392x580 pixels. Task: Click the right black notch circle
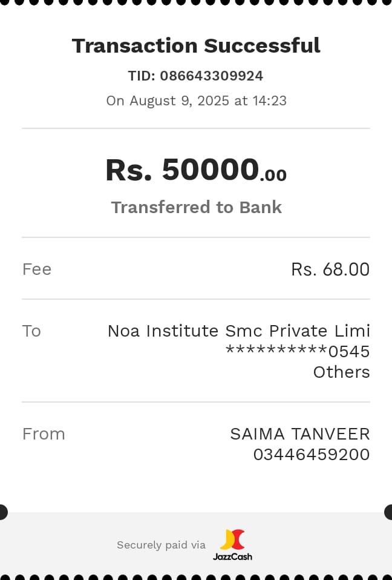coord(390,512)
